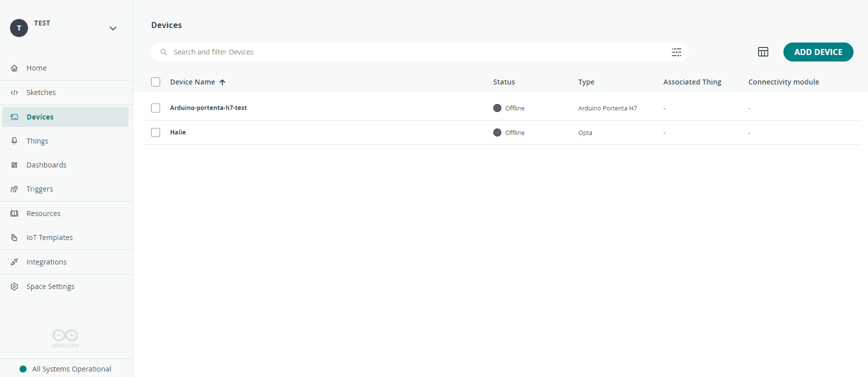868x377 pixels.
Task: Go to the Dashboards section
Action: click(46, 165)
